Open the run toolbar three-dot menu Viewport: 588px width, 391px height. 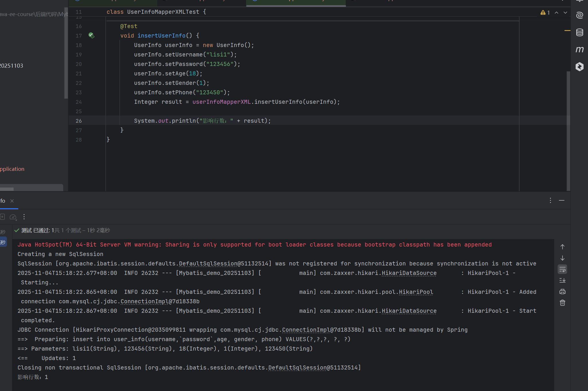pyautogui.click(x=24, y=217)
